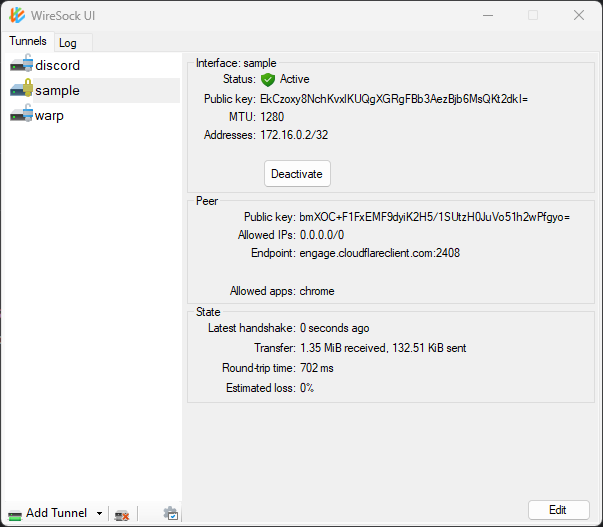Edit the selected tunnel configuration
The width and height of the screenshot is (603, 527).
point(558,510)
